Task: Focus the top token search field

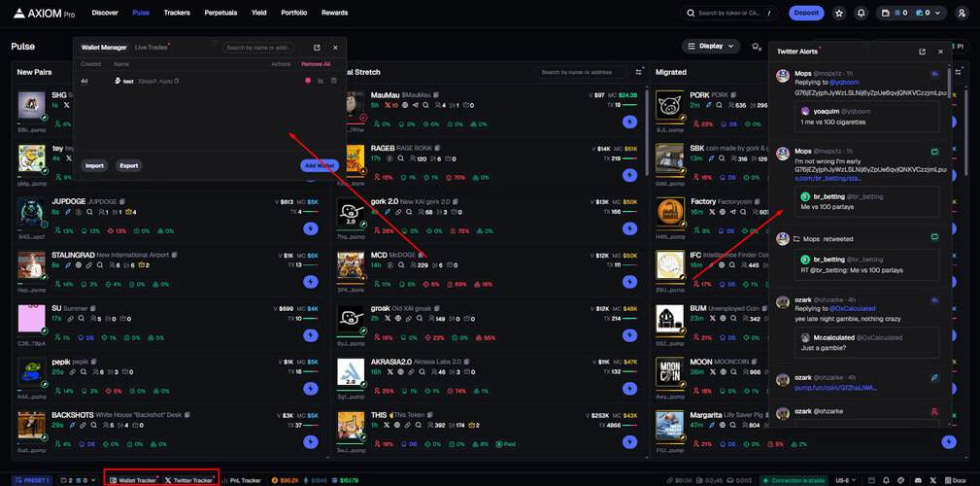Action: click(x=729, y=13)
